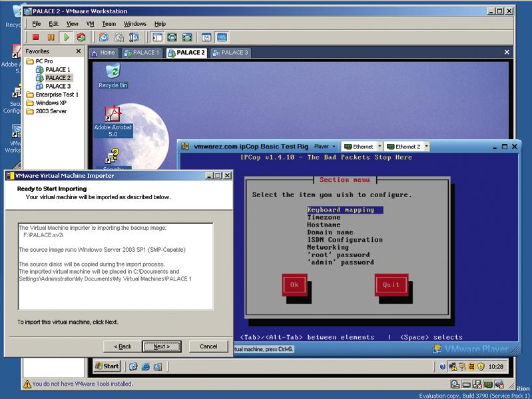Open the Edit menu
This screenshot has height=399, width=532.
coord(54,24)
